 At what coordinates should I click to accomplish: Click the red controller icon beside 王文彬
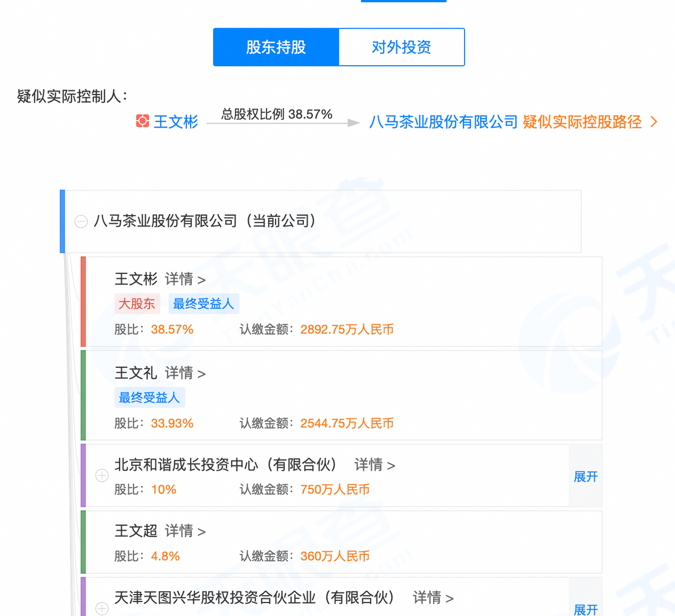pyautogui.click(x=142, y=121)
